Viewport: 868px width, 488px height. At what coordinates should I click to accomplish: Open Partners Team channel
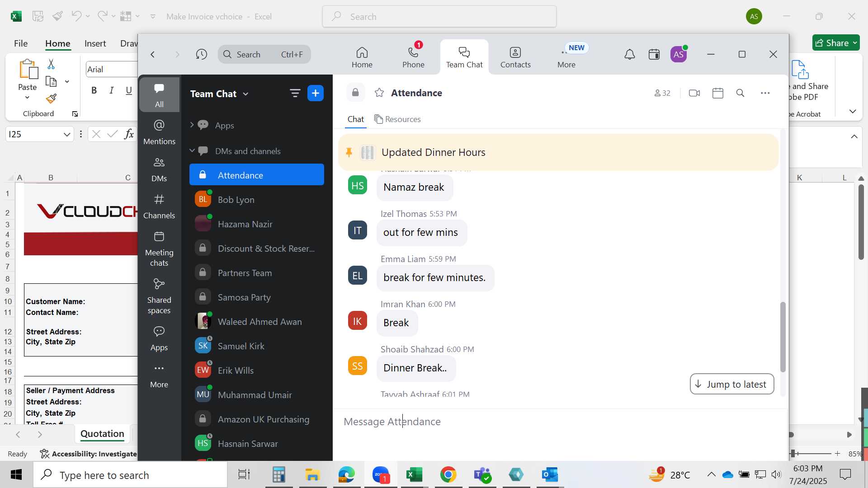click(x=257, y=273)
